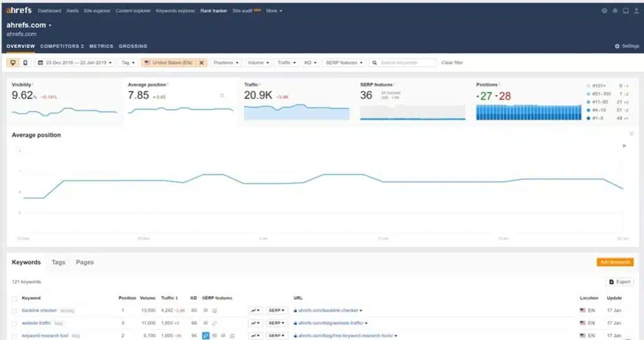Switch to mobile device view
644x340 pixels.
click(x=25, y=62)
